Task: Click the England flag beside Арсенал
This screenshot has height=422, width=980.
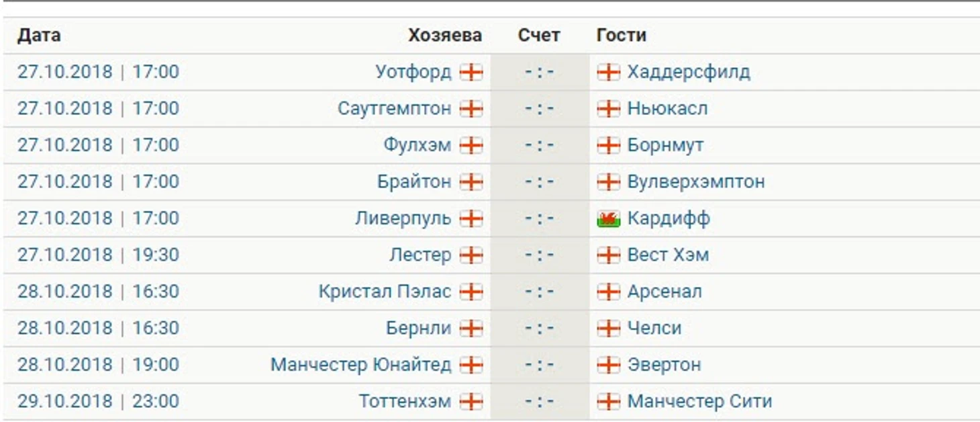Action: (x=608, y=292)
